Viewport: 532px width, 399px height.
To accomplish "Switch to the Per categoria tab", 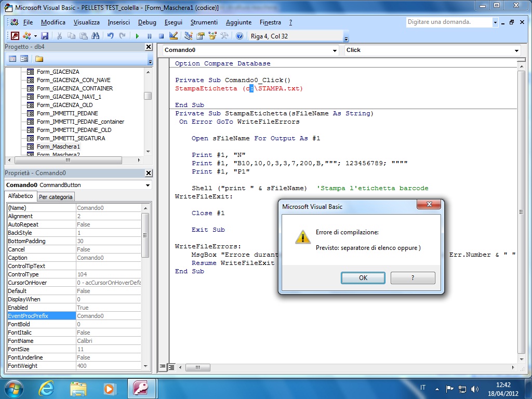I will pyautogui.click(x=56, y=197).
